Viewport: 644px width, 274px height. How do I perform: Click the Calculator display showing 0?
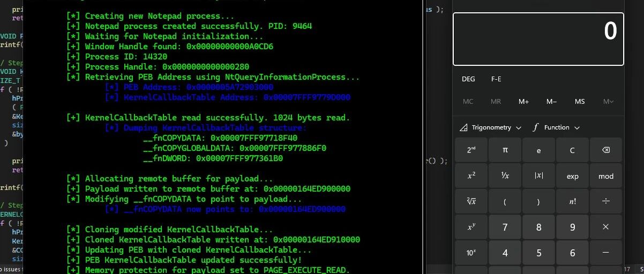538,39
